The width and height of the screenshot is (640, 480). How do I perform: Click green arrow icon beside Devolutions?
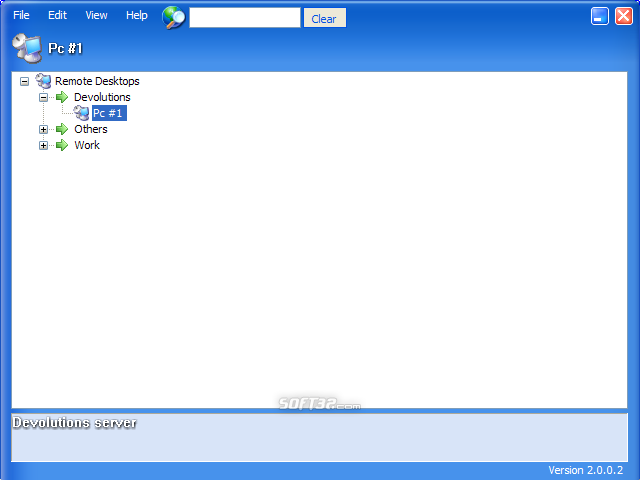[x=62, y=97]
